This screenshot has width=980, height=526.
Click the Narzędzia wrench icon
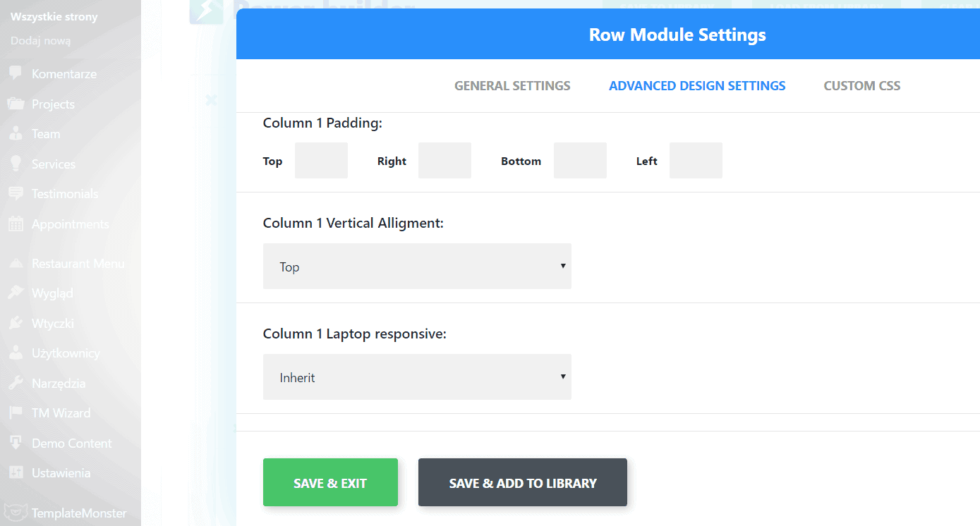pyautogui.click(x=16, y=384)
